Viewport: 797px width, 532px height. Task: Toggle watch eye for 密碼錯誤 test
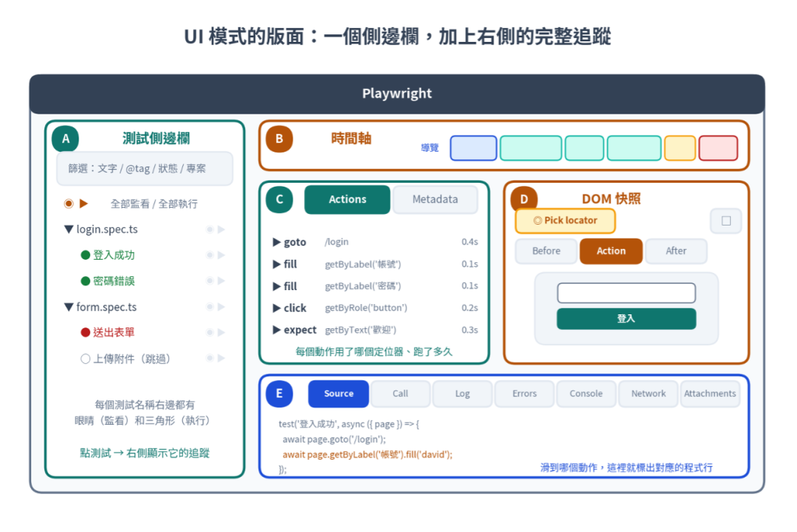pyautogui.click(x=209, y=281)
